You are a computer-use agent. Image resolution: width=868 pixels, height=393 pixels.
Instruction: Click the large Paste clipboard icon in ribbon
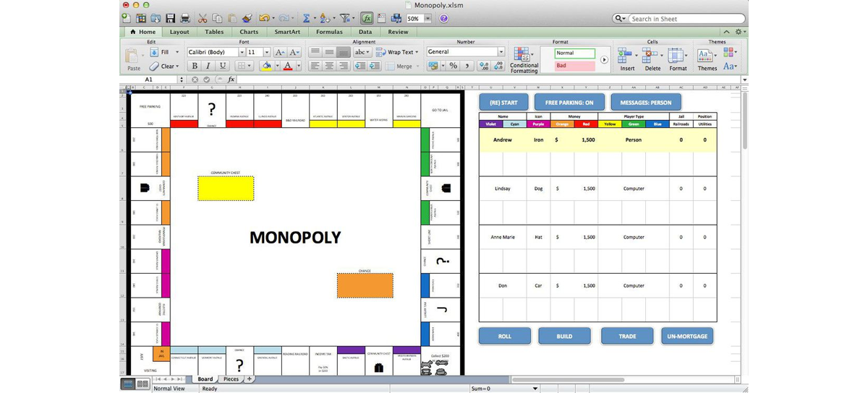[x=133, y=56]
